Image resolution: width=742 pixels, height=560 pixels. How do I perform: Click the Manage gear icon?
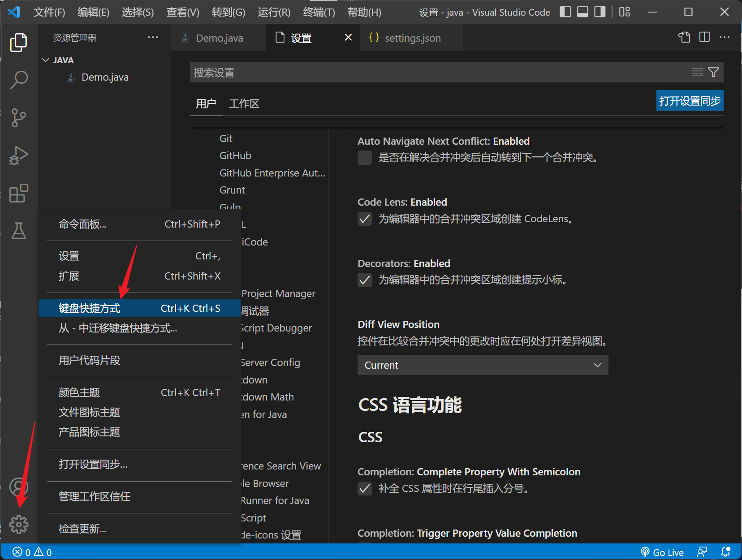pyautogui.click(x=18, y=524)
